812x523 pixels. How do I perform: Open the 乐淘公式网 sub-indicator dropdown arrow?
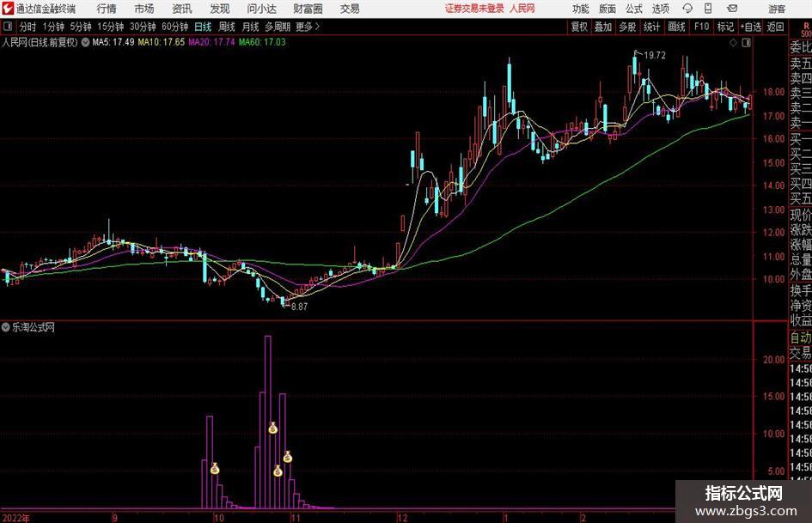[6, 327]
